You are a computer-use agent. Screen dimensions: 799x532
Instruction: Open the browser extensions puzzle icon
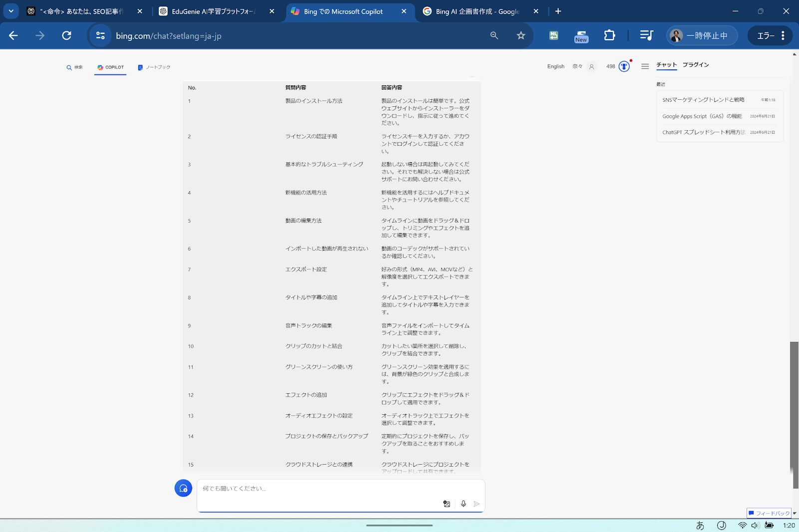click(x=609, y=35)
